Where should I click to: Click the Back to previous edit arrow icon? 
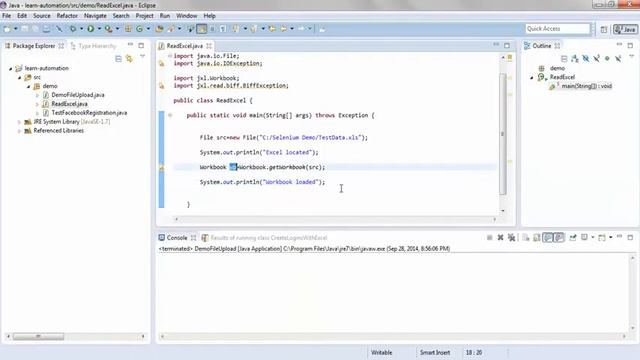(x=272, y=29)
